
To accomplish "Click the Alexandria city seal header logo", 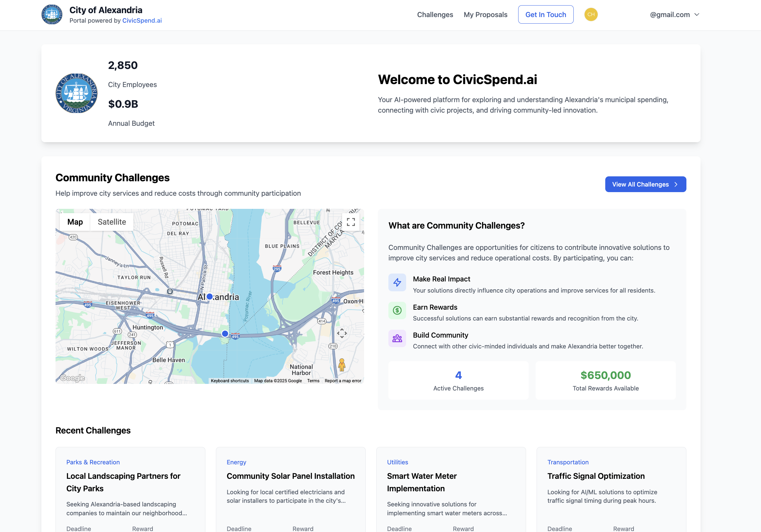I will (x=52, y=14).
